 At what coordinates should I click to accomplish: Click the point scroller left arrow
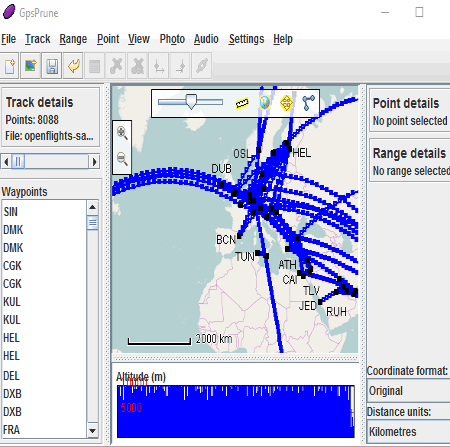[x=6, y=162]
